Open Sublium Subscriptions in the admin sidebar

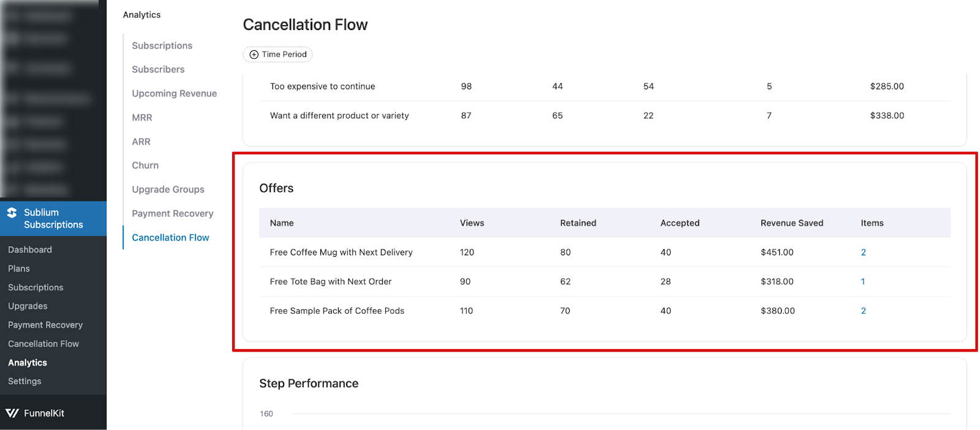[x=53, y=219]
